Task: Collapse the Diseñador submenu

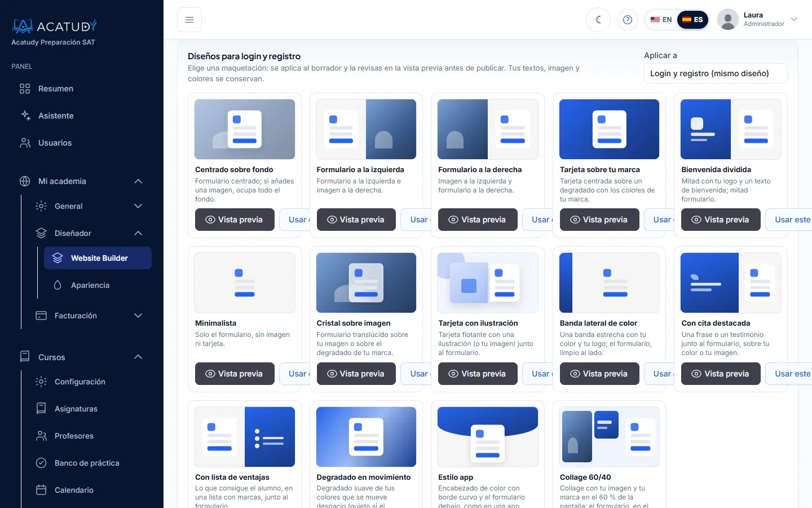Action: pyautogui.click(x=90, y=233)
